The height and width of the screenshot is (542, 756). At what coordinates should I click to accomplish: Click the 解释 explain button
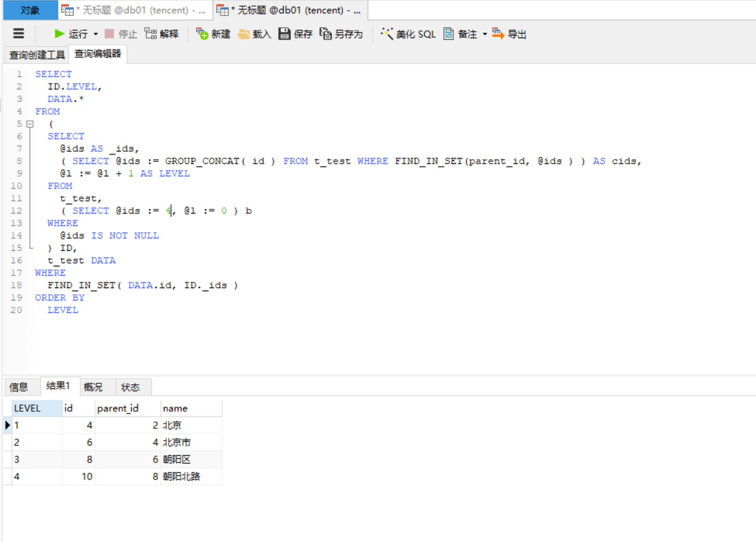161,34
